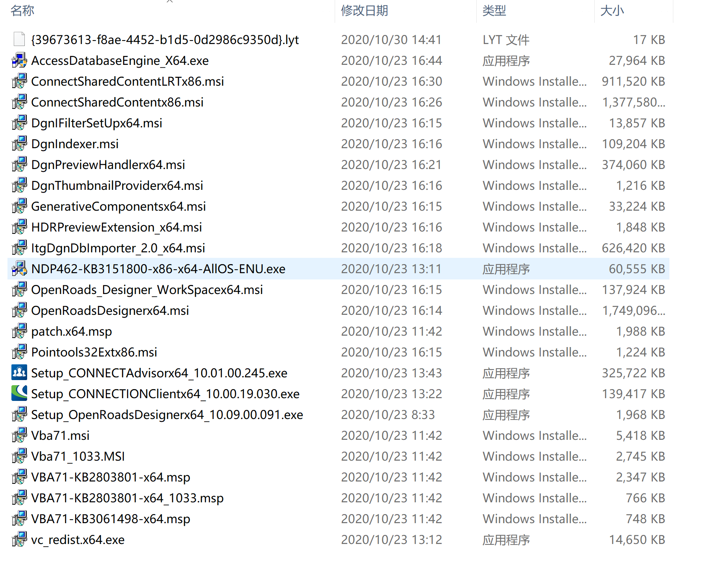Click the OpenRoadsDesignerx64.msi installer icon
The image size is (704, 588).
[19, 310]
